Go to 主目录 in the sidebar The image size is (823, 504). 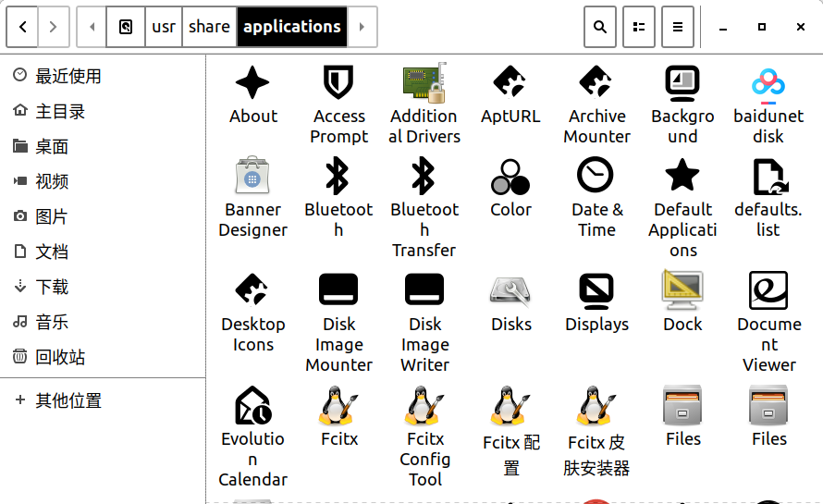coord(103,111)
